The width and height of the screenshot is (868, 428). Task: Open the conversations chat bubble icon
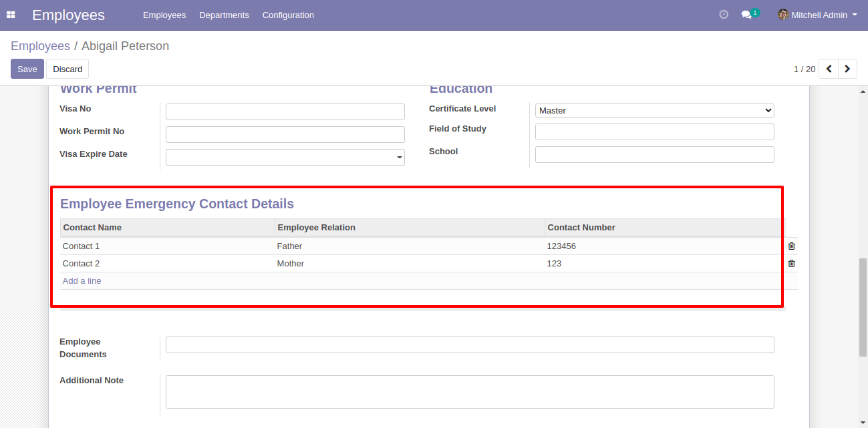[746, 15]
